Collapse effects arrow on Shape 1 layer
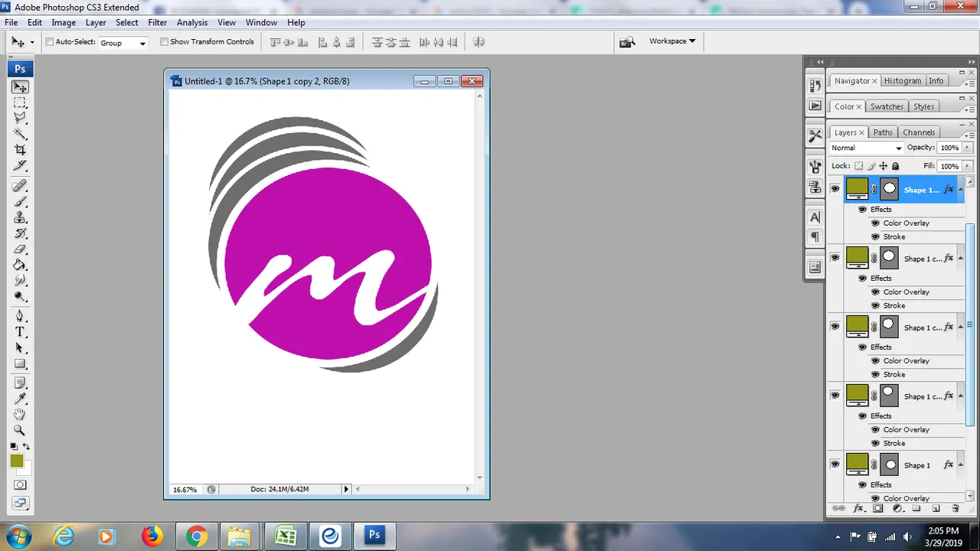Viewport: 980px width, 551px height. click(960, 465)
